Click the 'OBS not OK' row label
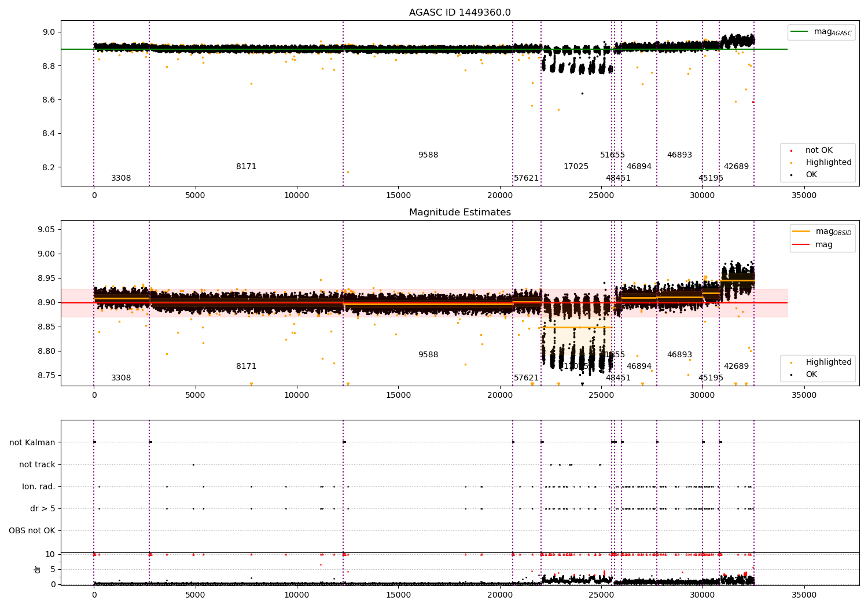The image size is (868, 608). coord(32,531)
